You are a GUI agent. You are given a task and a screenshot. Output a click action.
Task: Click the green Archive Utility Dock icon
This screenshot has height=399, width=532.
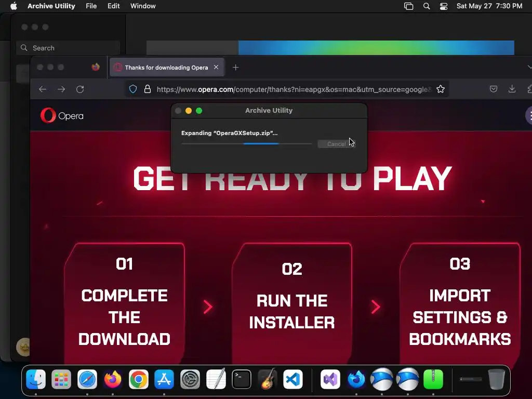point(433,379)
